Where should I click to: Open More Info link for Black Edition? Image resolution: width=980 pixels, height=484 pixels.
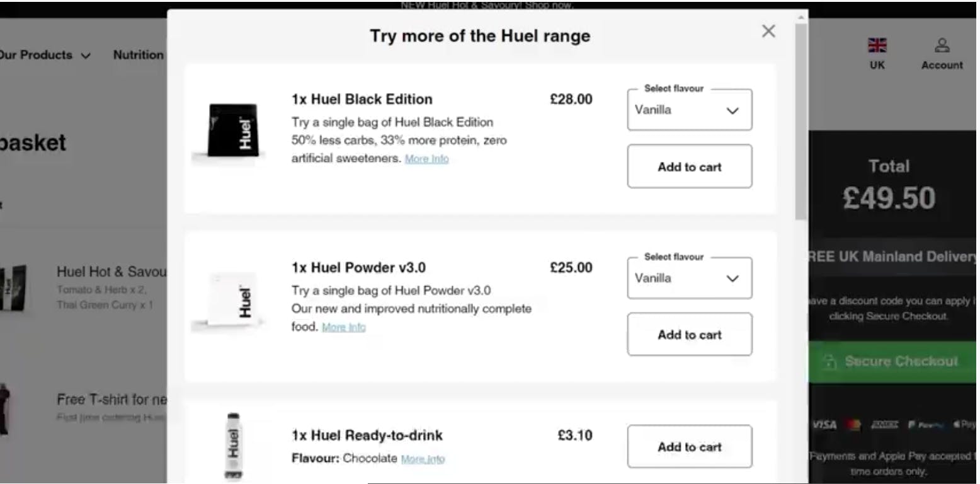[x=426, y=159]
